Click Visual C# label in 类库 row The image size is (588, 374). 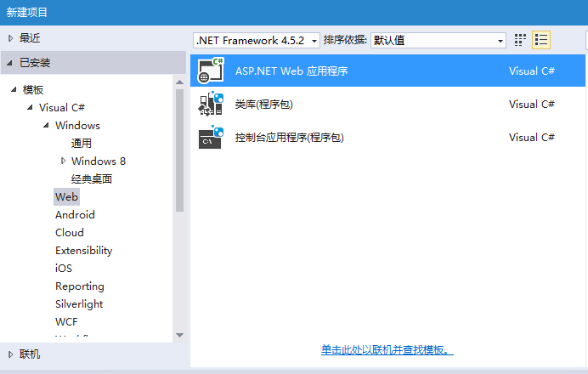click(x=531, y=104)
